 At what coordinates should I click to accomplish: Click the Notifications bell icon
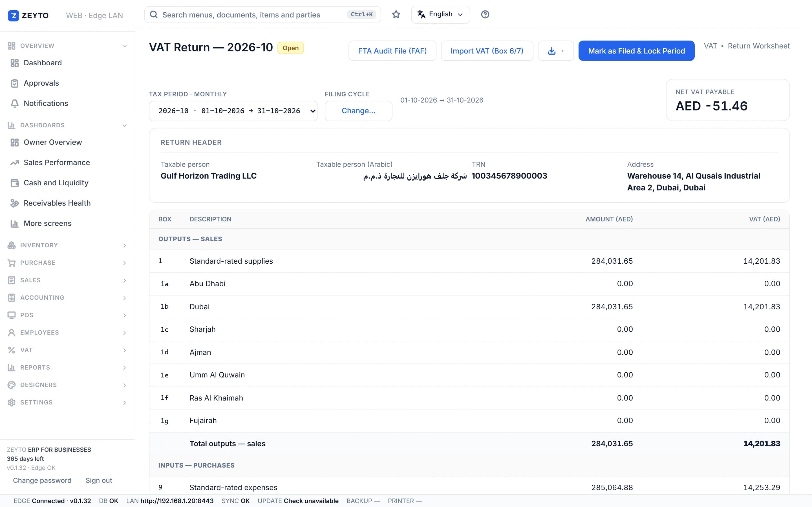click(x=14, y=104)
